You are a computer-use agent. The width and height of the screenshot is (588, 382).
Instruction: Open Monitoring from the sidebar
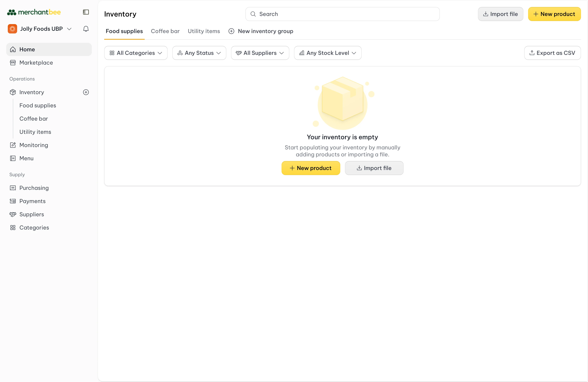(34, 145)
